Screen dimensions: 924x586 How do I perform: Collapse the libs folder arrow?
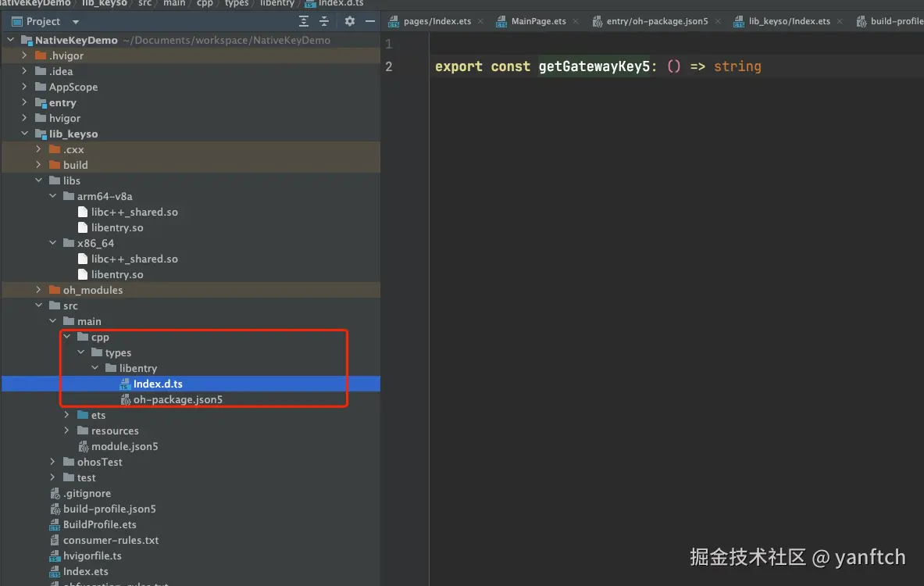pyautogui.click(x=38, y=180)
